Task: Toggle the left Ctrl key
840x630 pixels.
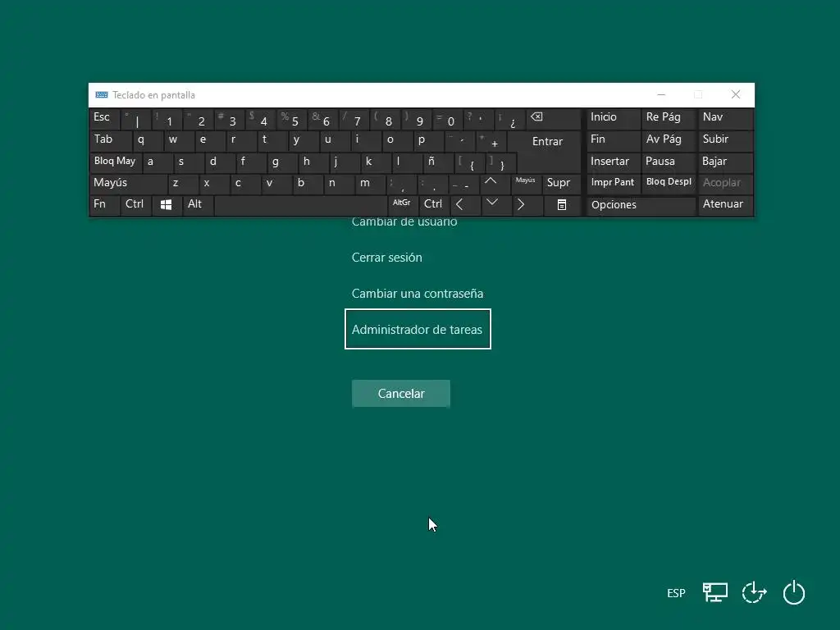Action: point(135,205)
